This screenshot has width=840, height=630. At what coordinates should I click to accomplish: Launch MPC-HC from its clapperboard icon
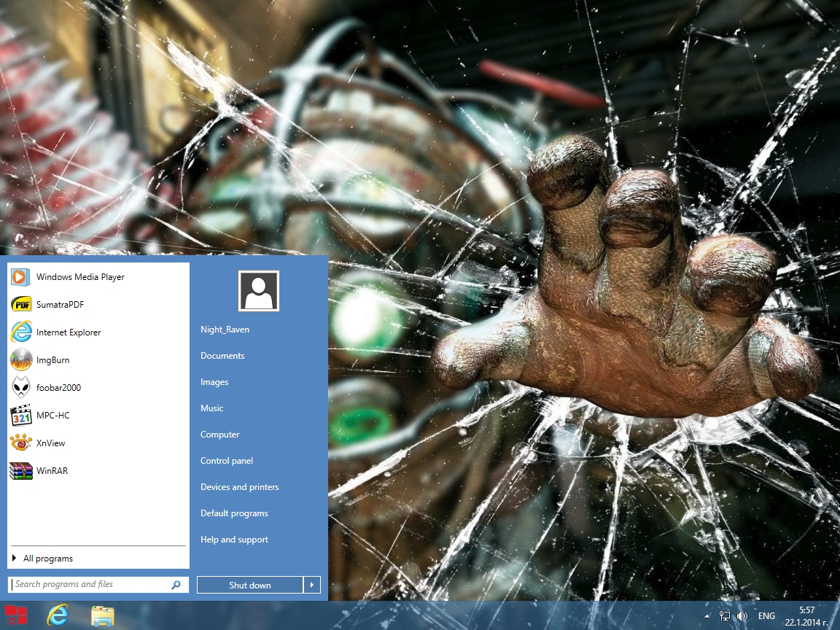[21, 415]
